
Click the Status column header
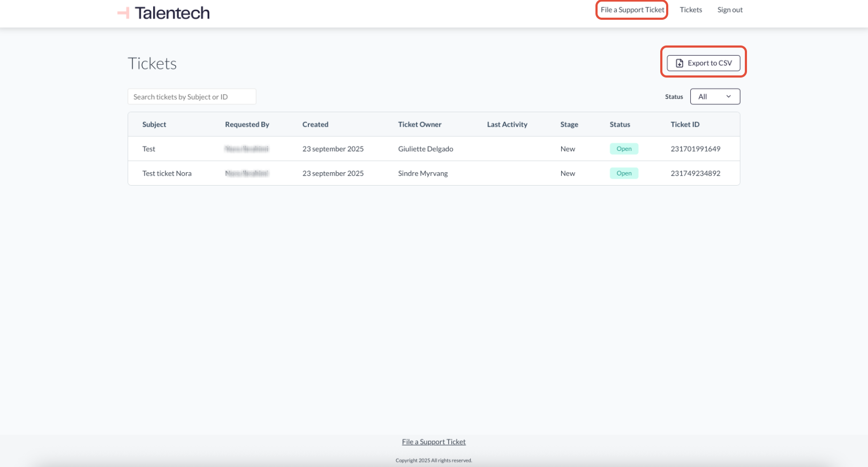(620, 125)
